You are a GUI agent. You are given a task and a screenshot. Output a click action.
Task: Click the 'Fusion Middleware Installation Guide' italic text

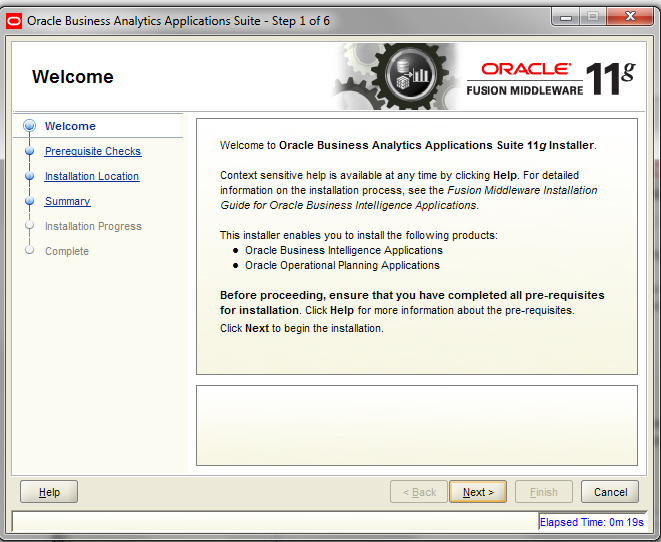pyautogui.click(x=408, y=198)
